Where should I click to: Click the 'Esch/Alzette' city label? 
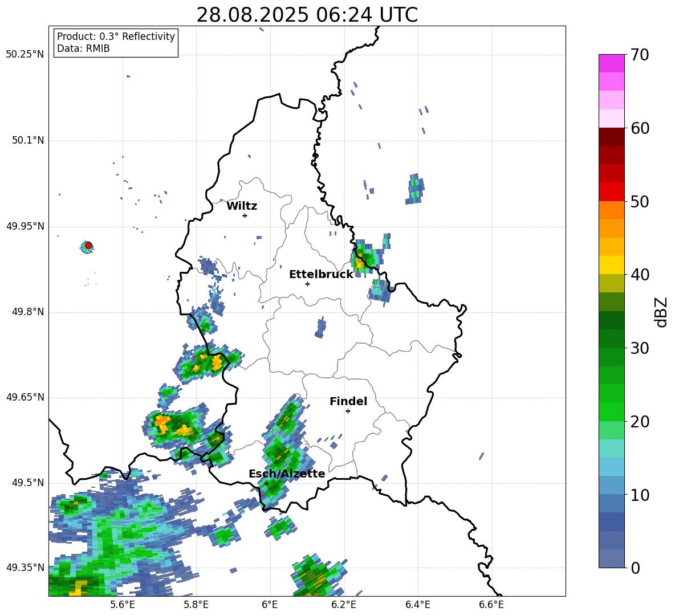click(x=287, y=473)
